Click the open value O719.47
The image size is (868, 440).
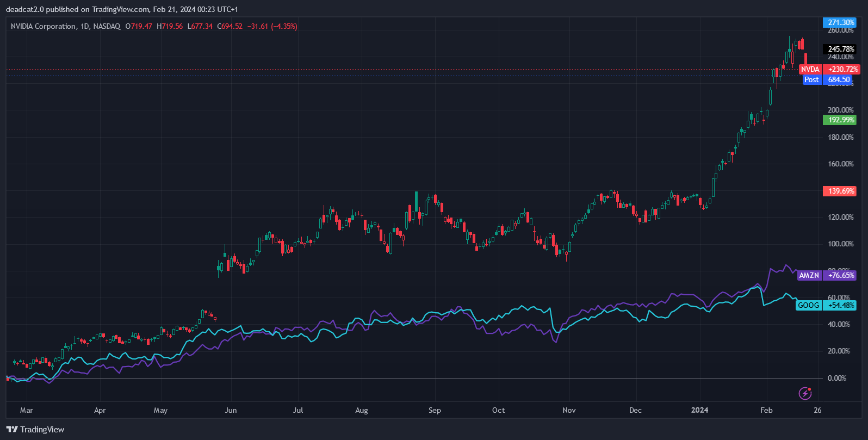click(139, 26)
